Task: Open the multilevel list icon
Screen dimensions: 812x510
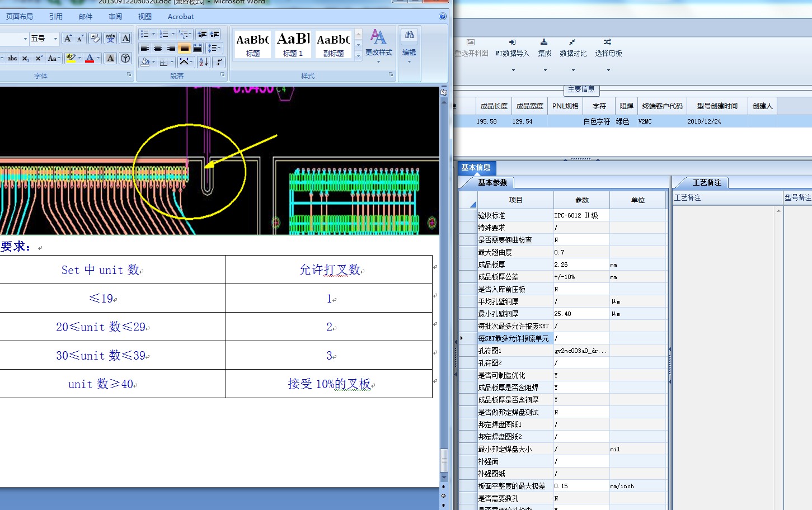Action: click(183, 34)
